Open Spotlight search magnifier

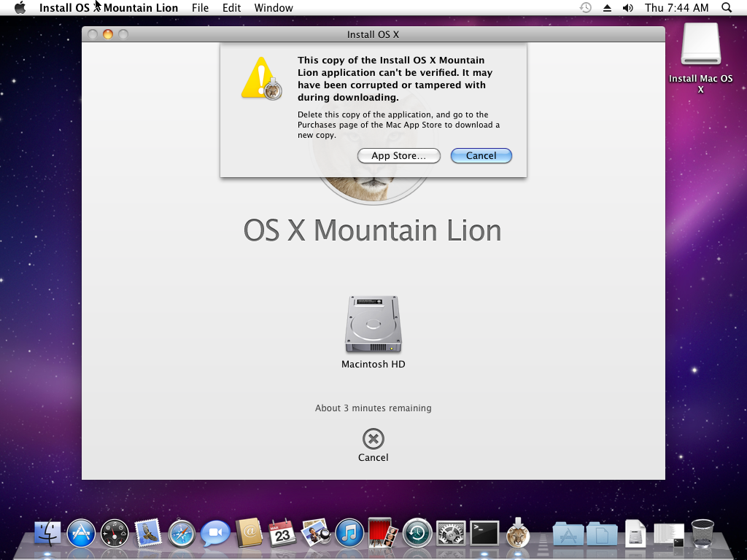pos(727,7)
